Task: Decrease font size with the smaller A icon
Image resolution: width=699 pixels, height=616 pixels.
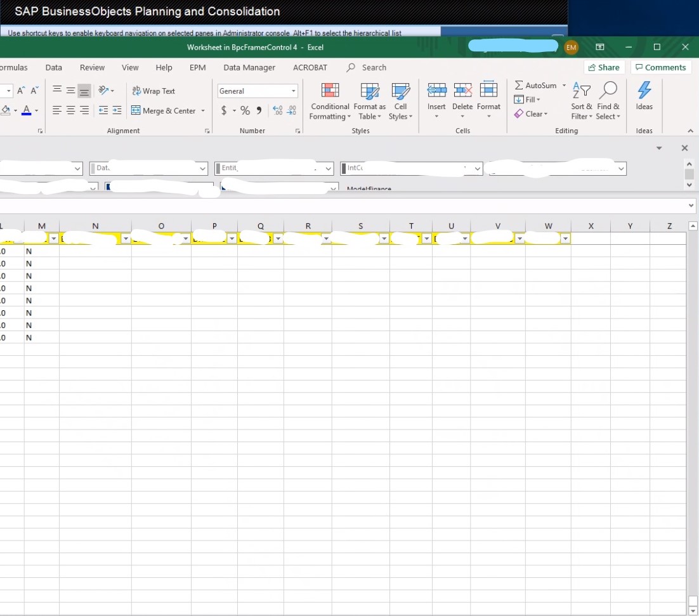Action: 34,91
